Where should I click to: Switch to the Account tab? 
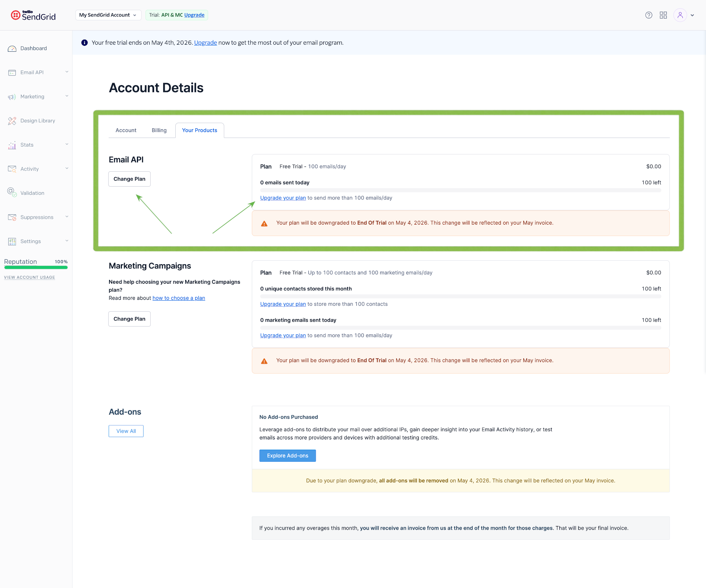point(126,130)
